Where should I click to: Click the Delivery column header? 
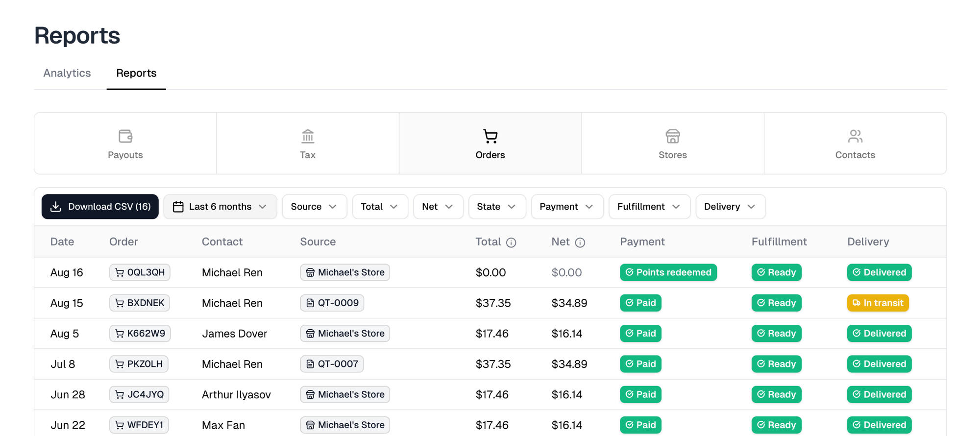[868, 242]
